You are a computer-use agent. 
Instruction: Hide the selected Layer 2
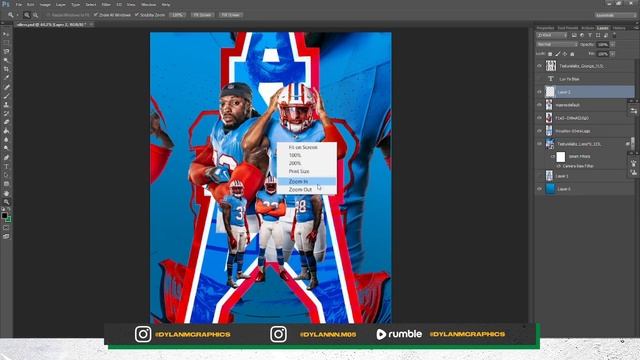[539, 92]
